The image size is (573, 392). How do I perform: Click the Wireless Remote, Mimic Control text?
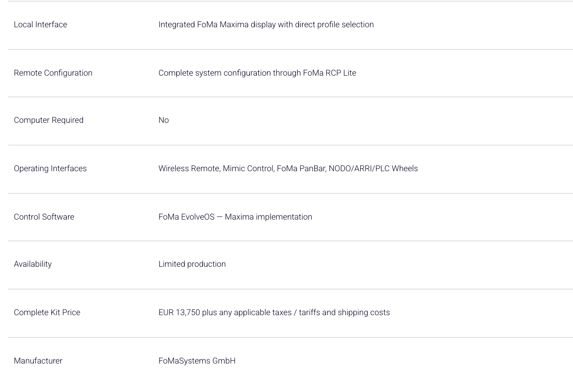[x=216, y=168]
